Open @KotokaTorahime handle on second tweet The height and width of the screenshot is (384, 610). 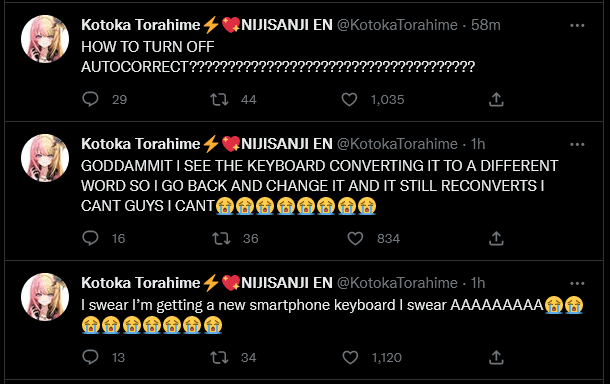[x=397, y=144]
